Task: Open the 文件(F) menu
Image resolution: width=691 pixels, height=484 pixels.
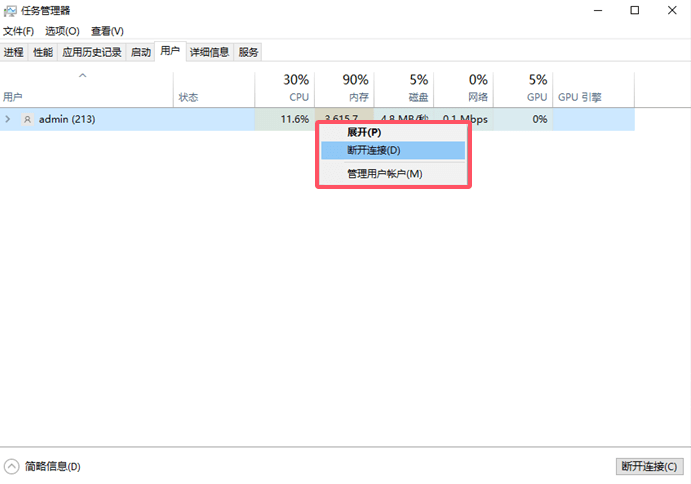Action: click(18, 31)
